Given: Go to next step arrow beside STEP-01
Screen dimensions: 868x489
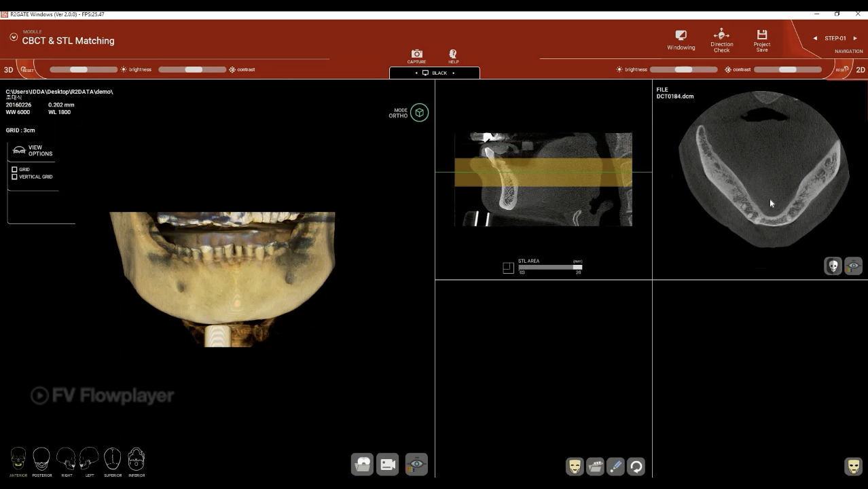Looking at the screenshot, I should tap(855, 38).
